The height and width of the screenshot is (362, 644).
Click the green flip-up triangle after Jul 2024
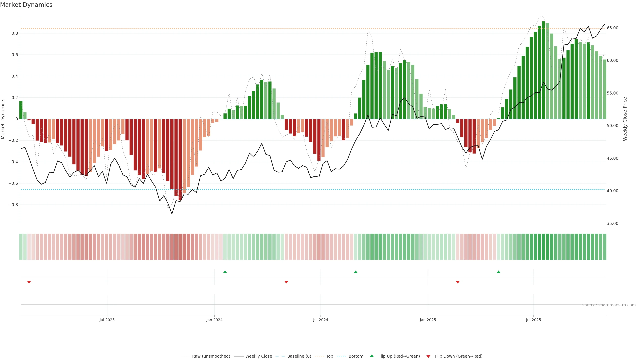(356, 272)
